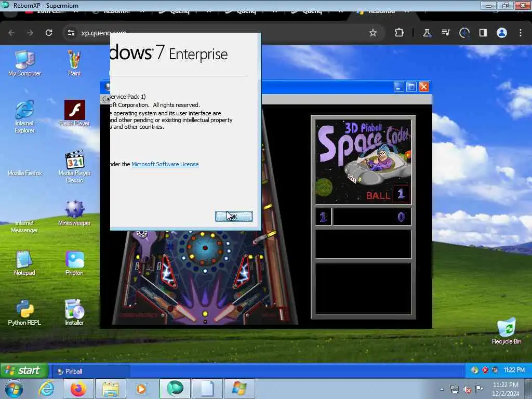Click the browser forward arrow
Screen dimensions: 532x399
tap(30, 33)
